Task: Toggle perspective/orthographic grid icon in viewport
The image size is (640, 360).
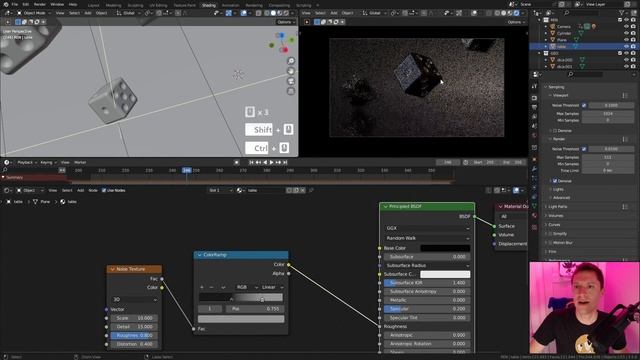Action: [291, 91]
